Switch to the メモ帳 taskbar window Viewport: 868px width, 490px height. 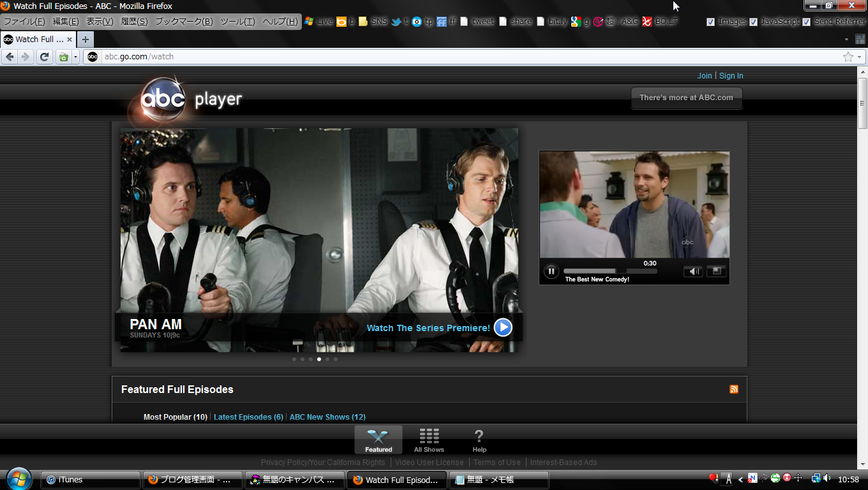(x=499, y=480)
